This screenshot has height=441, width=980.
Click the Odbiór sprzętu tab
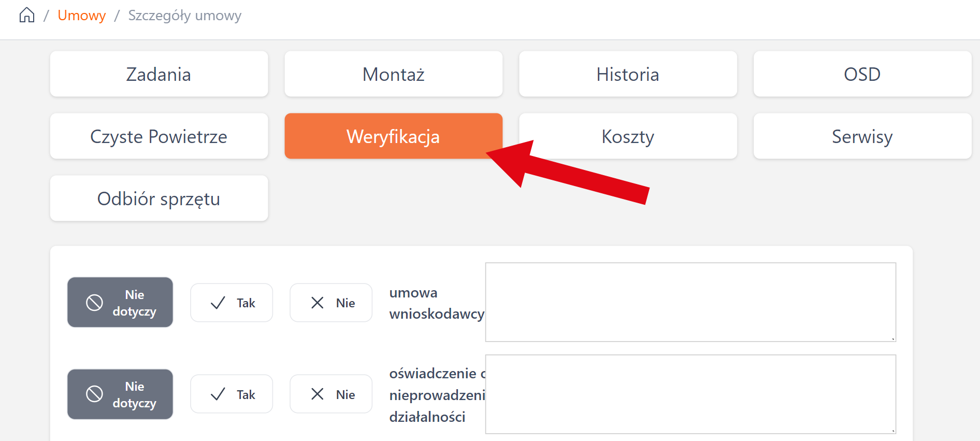point(159,198)
